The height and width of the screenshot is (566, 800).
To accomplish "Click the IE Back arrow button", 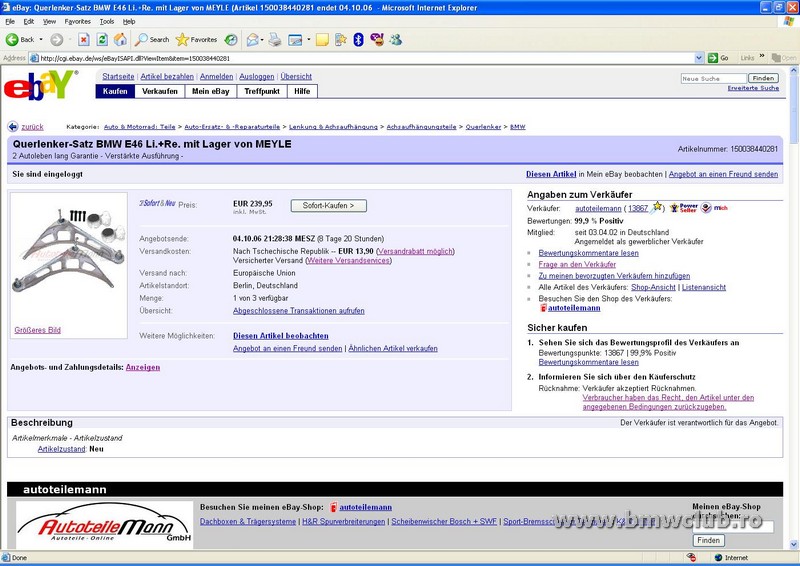I will pyautogui.click(x=20, y=40).
